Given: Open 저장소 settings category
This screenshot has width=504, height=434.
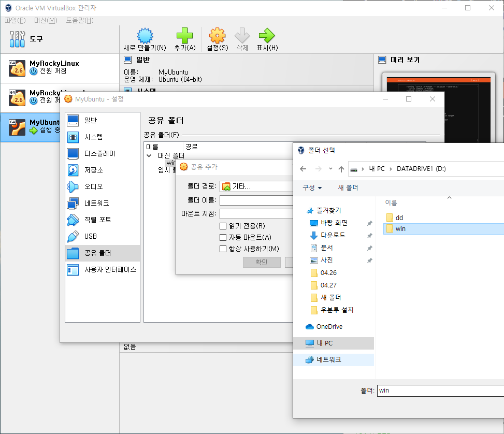Looking at the screenshot, I should click(x=102, y=170).
